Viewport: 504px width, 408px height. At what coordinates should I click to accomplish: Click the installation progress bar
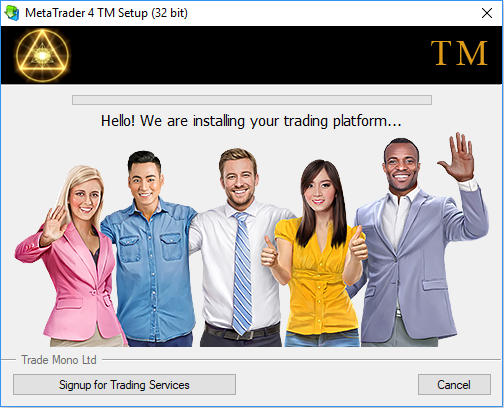(252, 100)
